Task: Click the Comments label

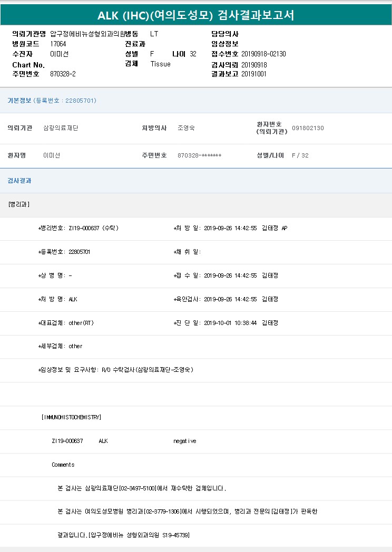Action: pyautogui.click(x=63, y=465)
